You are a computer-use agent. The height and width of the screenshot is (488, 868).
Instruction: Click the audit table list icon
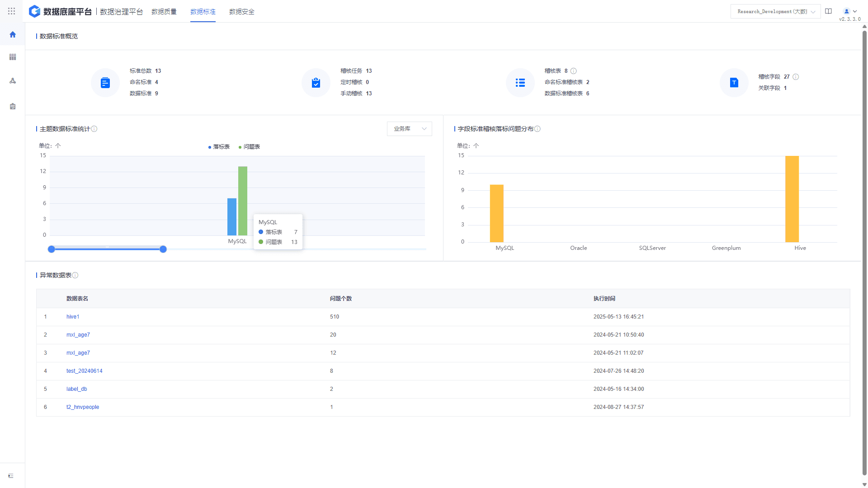[x=520, y=83]
